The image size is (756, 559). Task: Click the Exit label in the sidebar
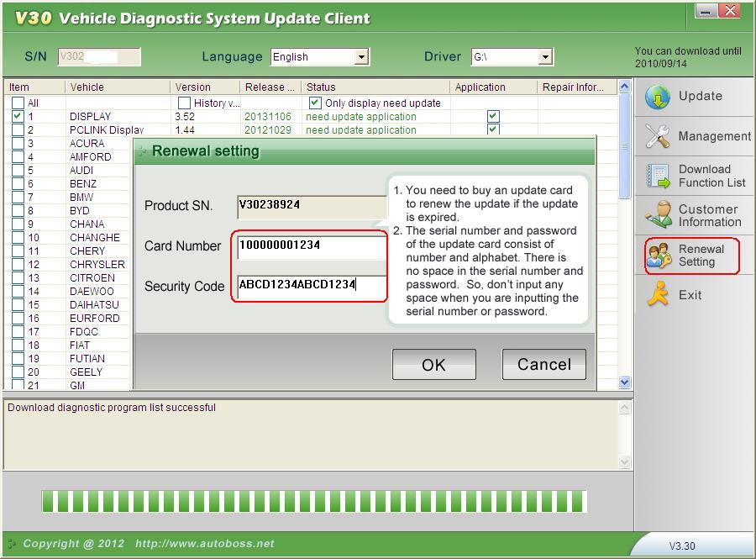(x=690, y=295)
